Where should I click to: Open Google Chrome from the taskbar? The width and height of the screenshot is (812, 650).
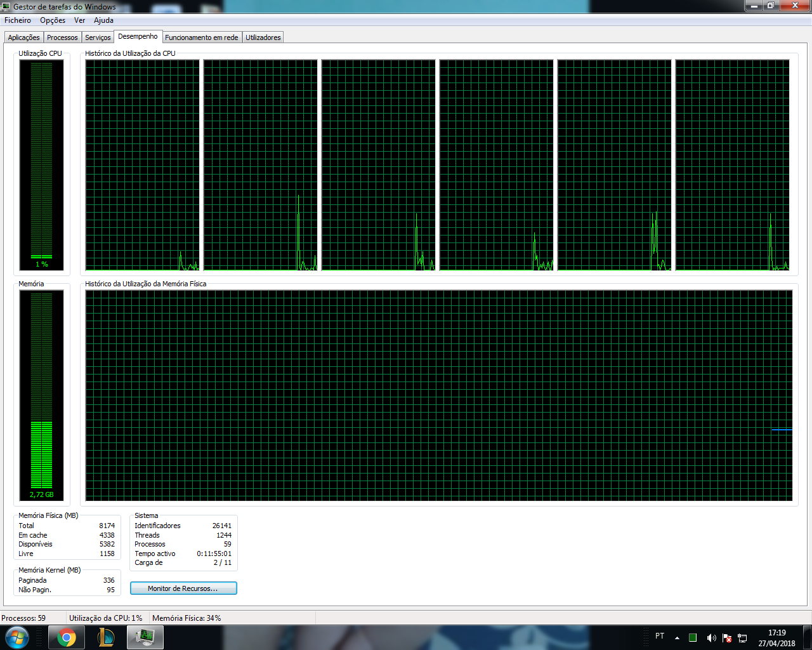pyautogui.click(x=67, y=637)
